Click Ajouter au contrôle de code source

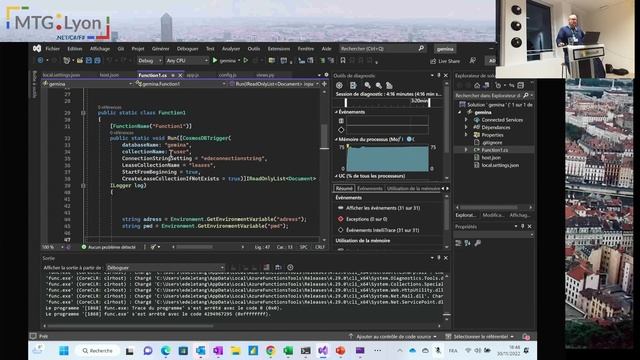pyautogui.click(x=393, y=337)
